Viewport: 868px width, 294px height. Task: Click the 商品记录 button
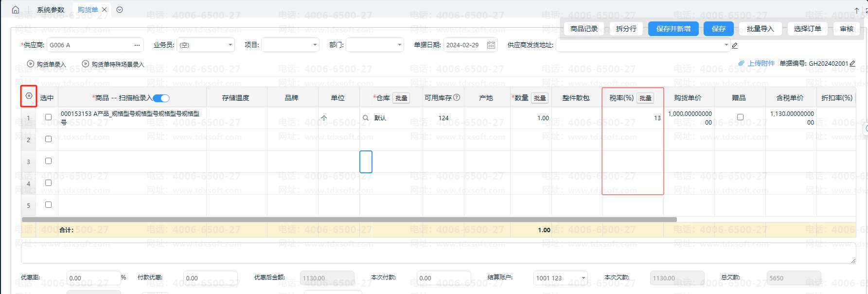584,29
